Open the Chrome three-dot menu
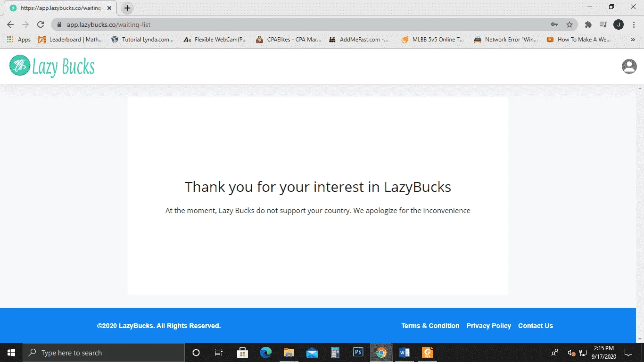644x362 pixels. point(633,25)
